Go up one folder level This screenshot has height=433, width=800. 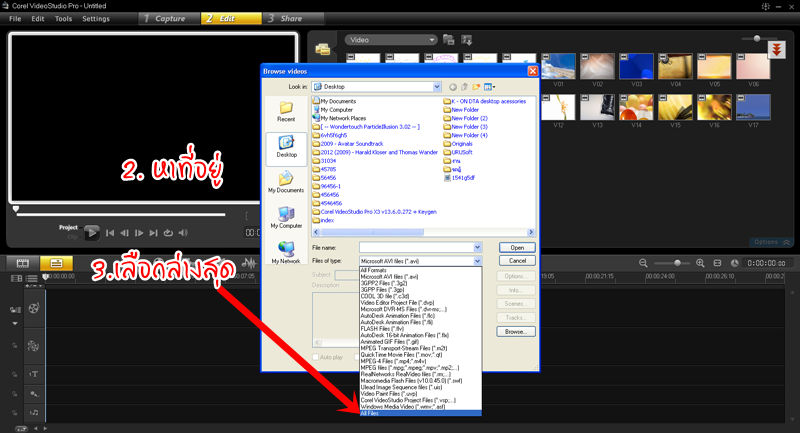(x=464, y=87)
